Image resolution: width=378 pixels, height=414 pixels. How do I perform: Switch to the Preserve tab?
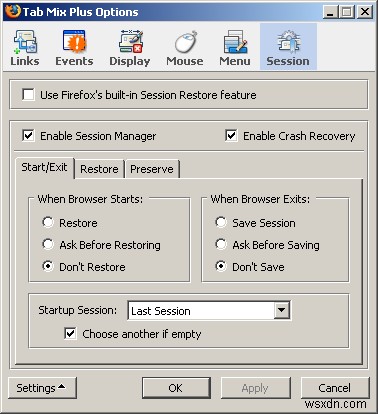152,169
